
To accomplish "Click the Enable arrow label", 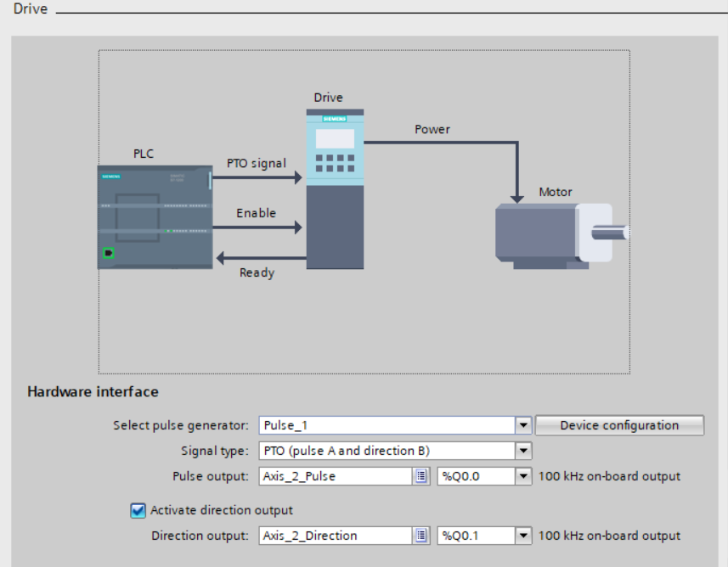I will pyautogui.click(x=257, y=213).
